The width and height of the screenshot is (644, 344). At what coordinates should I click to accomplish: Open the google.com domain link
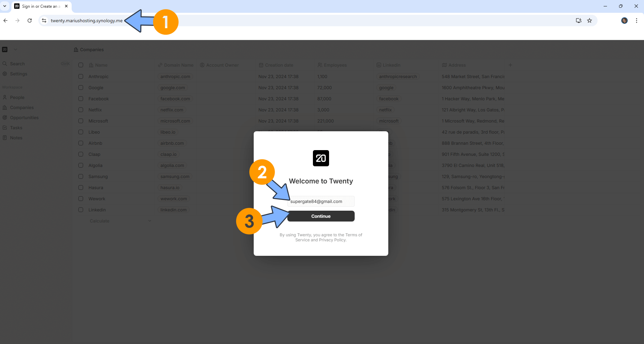[x=173, y=88]
